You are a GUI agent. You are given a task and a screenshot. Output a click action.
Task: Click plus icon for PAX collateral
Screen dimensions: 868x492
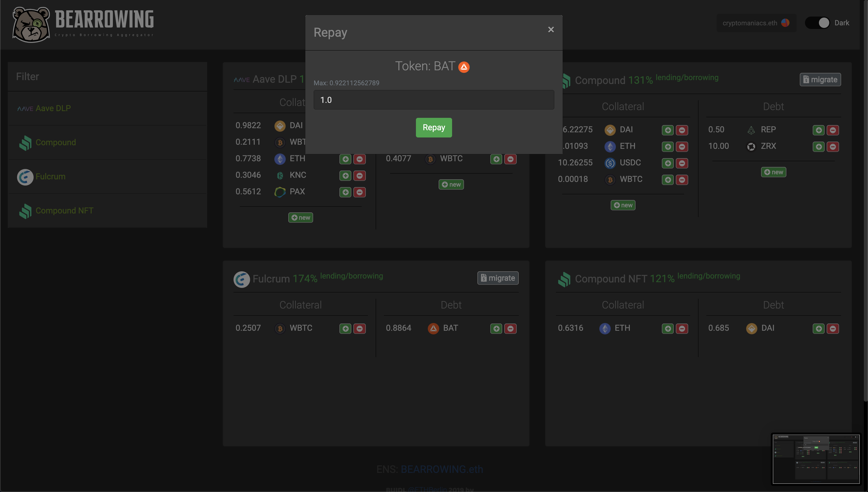(345, 192)
